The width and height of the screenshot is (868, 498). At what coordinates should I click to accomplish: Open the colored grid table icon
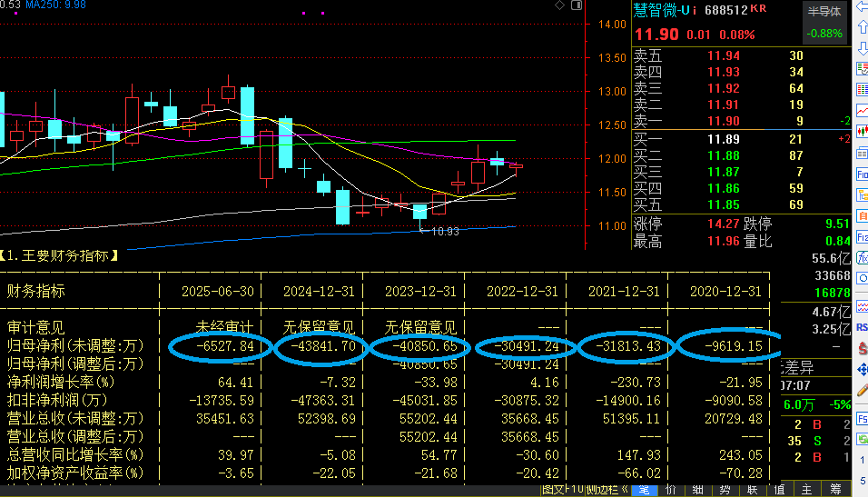[863, 90]
